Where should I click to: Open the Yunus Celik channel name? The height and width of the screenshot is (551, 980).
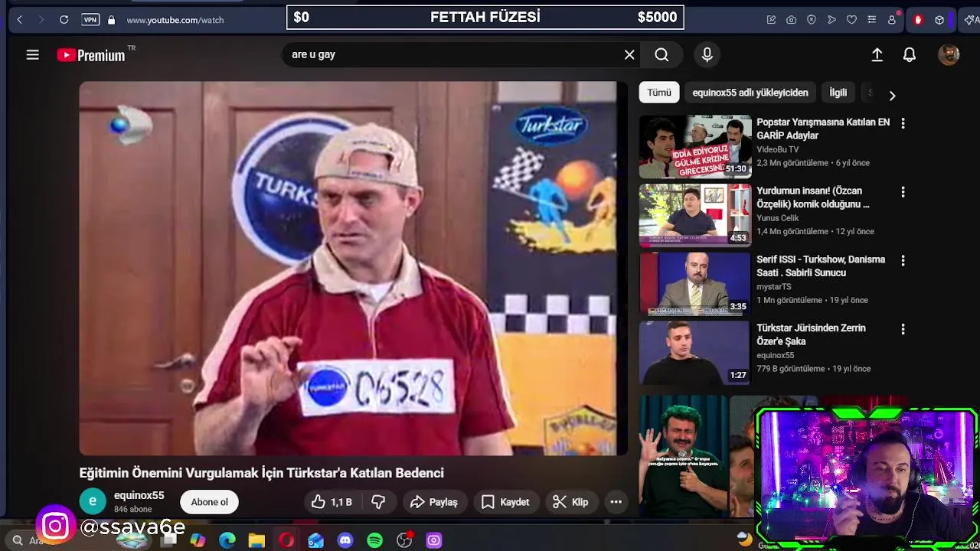tap(778, 218)
